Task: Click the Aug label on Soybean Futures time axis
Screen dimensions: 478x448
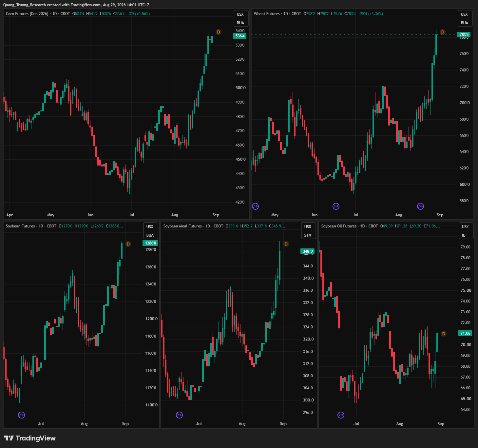Action: (x=84, y=424)
